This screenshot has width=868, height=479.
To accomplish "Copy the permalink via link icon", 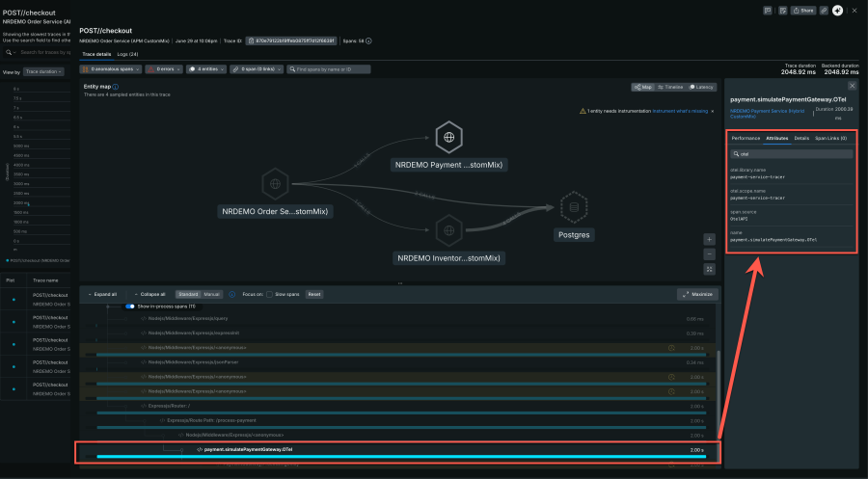I will [824, 11].
